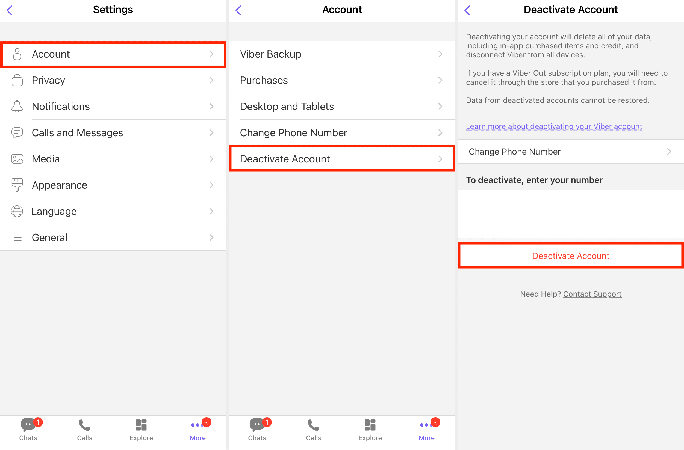Click the Media picture icon
The width and height of the screenshot is (684, 450).
click(x=17, y=159)
